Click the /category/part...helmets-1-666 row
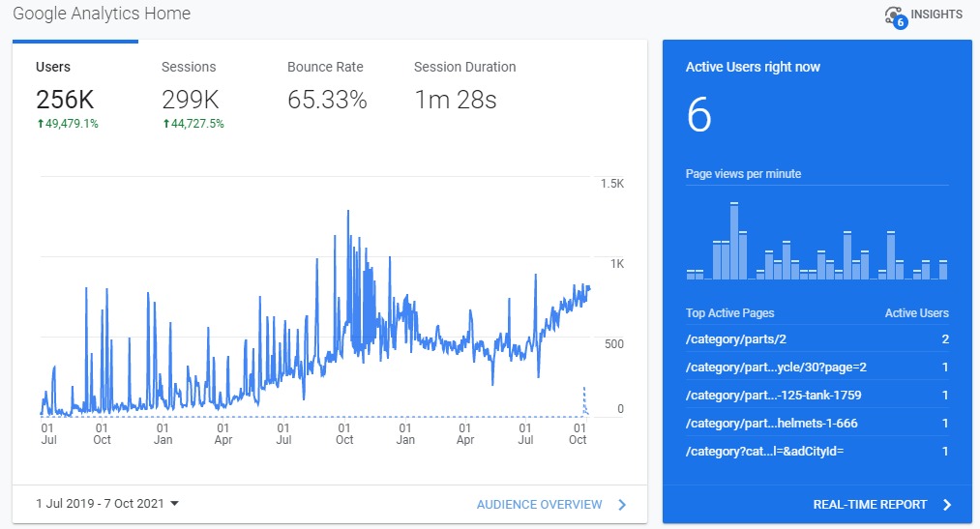Image resolution: width=980 pixels, height=529 pixels. 817,424
